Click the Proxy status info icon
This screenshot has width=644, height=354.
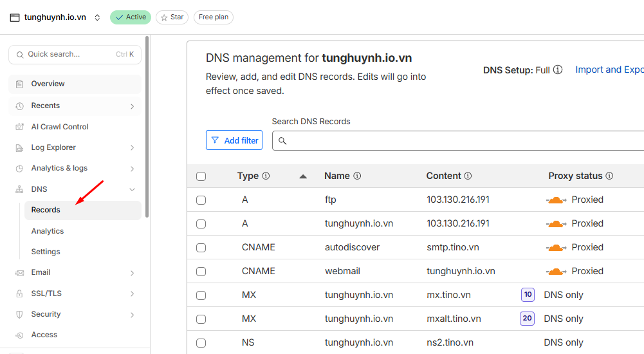609,176
